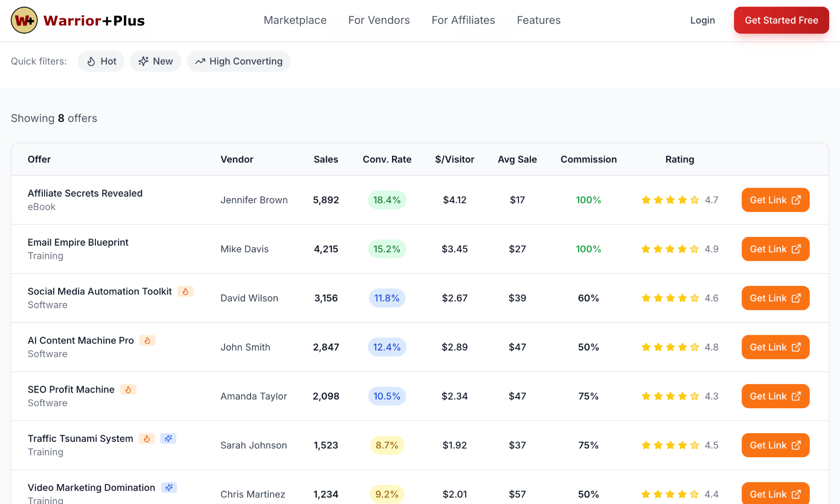Open the Marketplace nav menu item
The height and width of the screenshot is (504, 840).
[x=295, y=20]
